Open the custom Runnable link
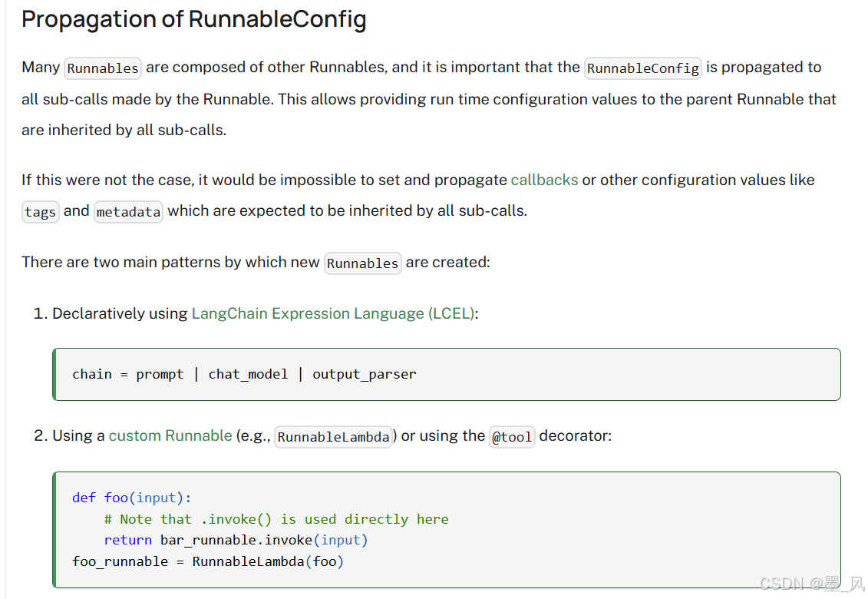 point(170,435)
